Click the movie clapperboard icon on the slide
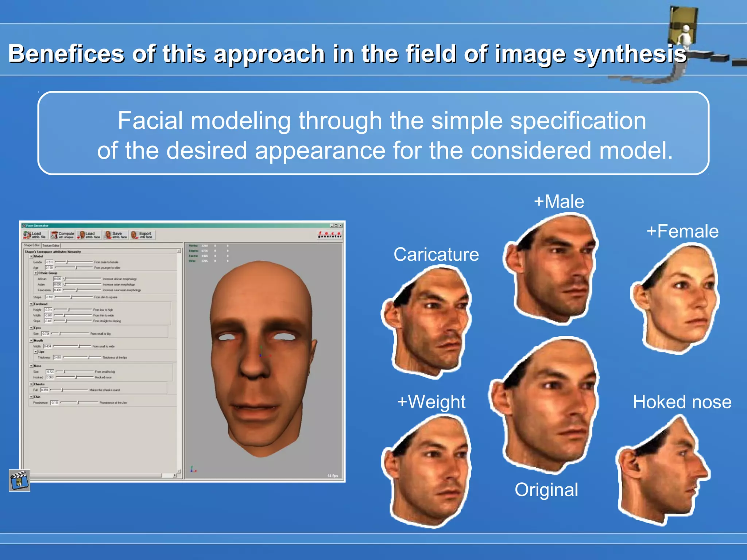Viewport: 747px width, 560px height. tap(19, 481)
